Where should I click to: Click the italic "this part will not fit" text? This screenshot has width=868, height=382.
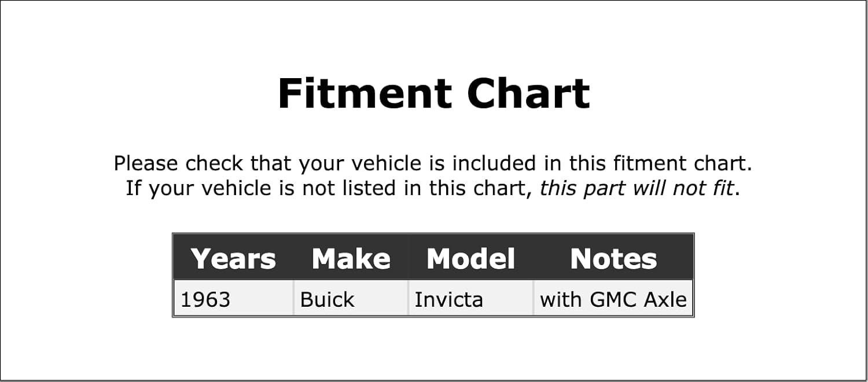(637, 188)
